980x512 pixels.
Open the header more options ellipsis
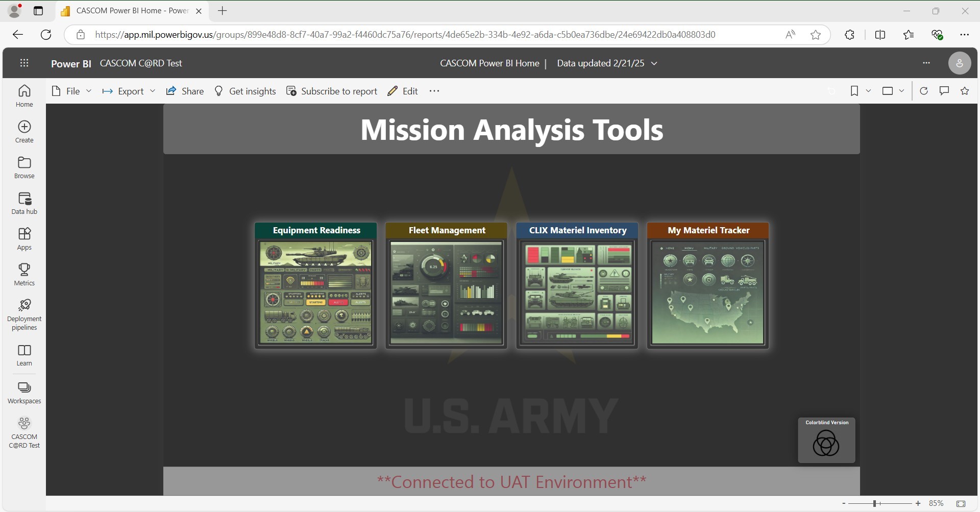(x=926, y=63)
